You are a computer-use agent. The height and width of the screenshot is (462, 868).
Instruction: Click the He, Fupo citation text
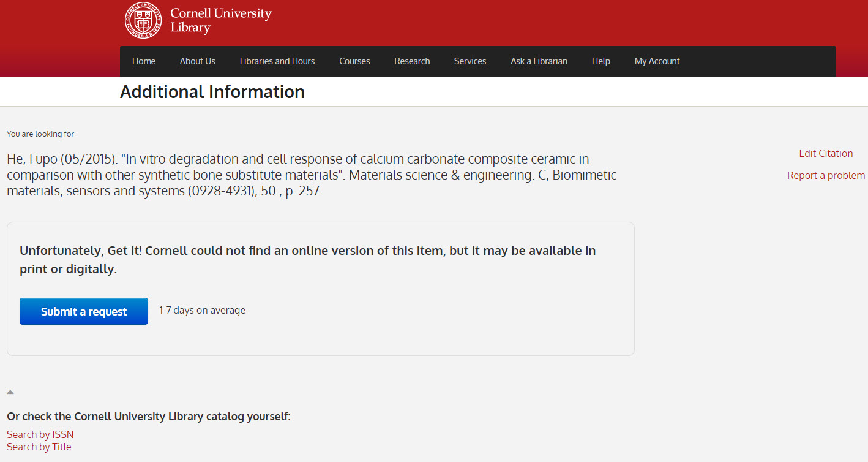(x=312, y=175)
